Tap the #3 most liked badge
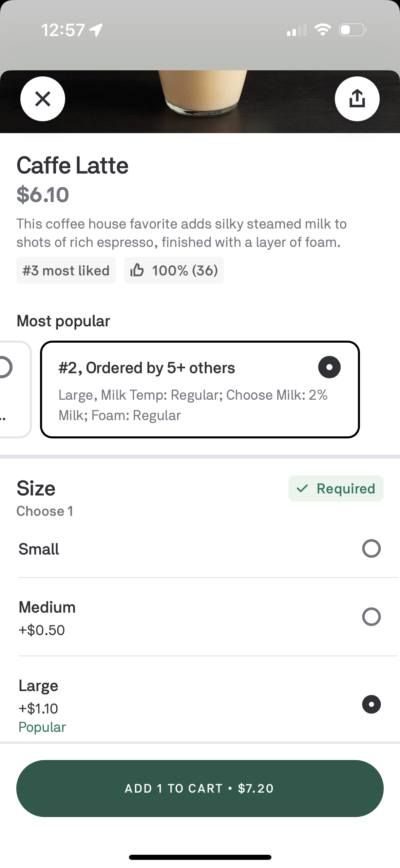Image resolution: width=400 pixels, height=868 pixels. 66,270
